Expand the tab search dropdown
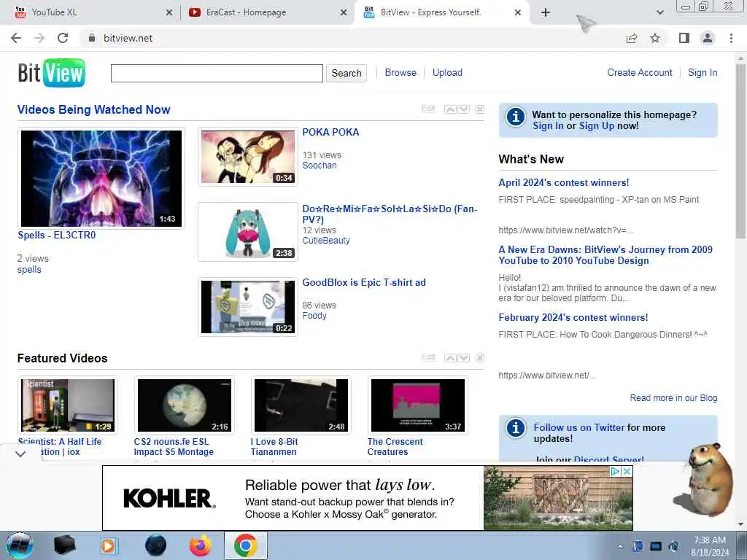The image size is (747, 560). (x=659, y=12)
